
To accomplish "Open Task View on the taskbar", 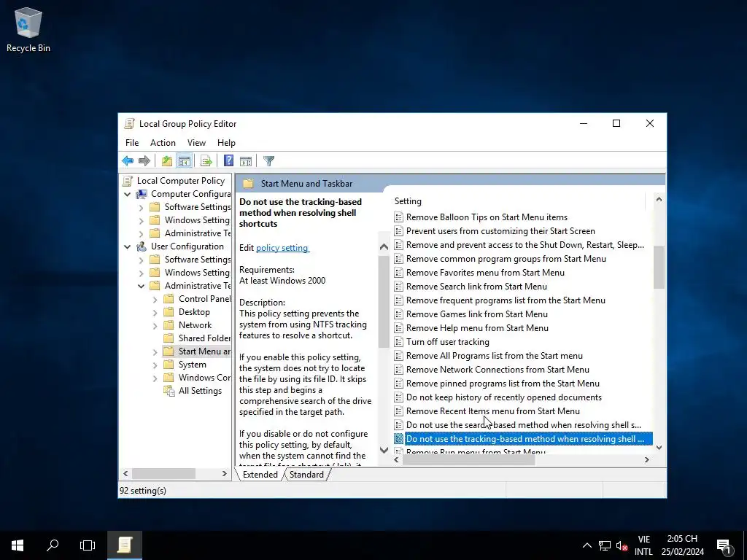I will pyautogui.click(x=88, y=545).
